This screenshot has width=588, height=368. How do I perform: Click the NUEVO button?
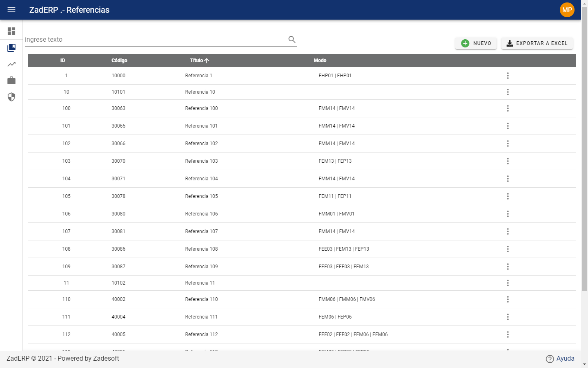[x=476, y=43]
